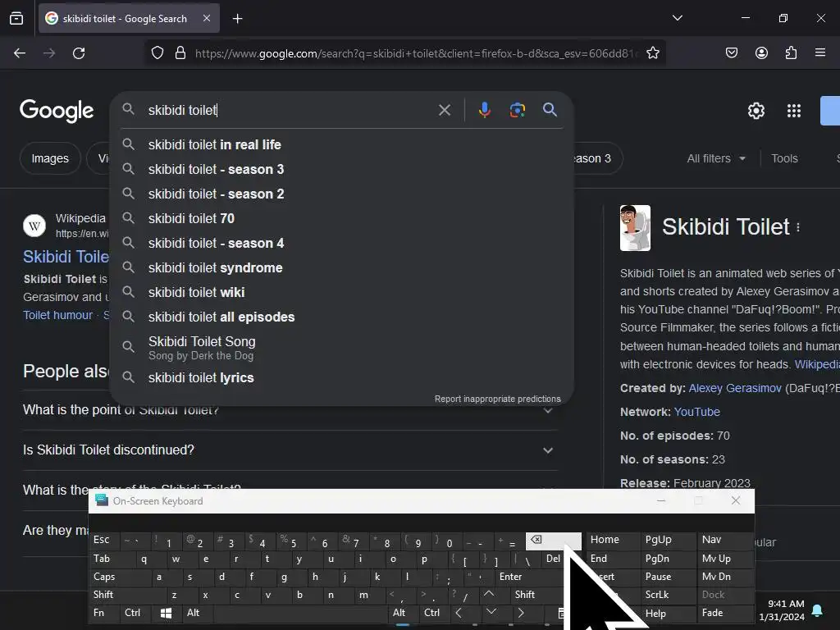Toggle left Ctrl key on On-Screen Keyboard
This screenshot has width=840, height=630.
point(135,613)
